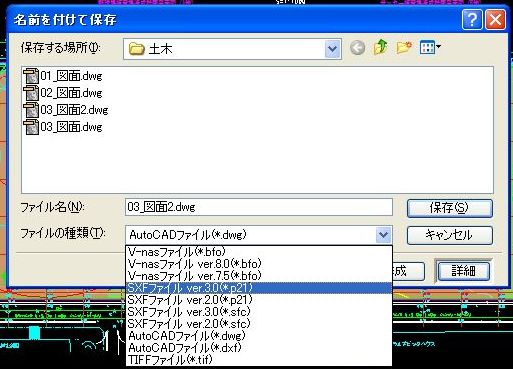Image resolution: width=513 pixels, height=369 pixels.
Task: Select the 03_図面.dwg file name
Action: (71, 127)
